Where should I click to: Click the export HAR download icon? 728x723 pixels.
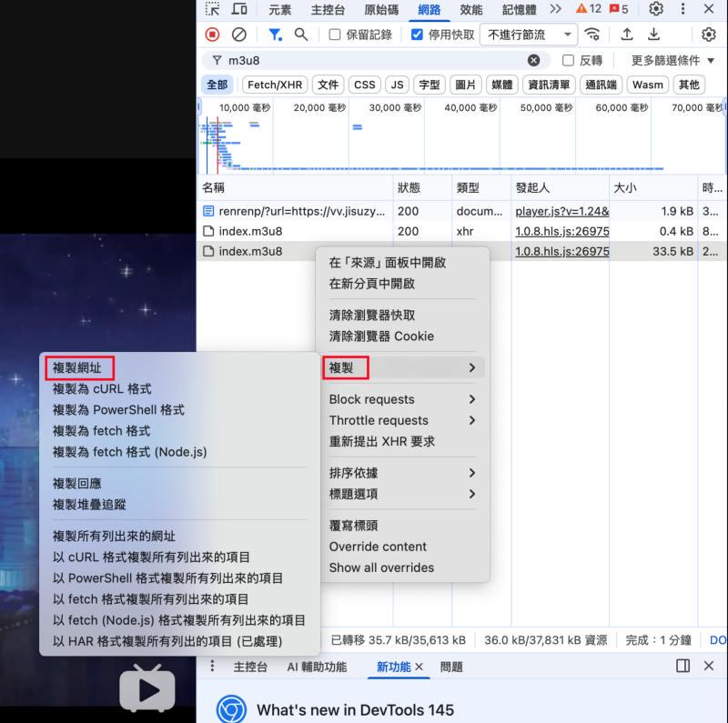click(x=653, y=35)
